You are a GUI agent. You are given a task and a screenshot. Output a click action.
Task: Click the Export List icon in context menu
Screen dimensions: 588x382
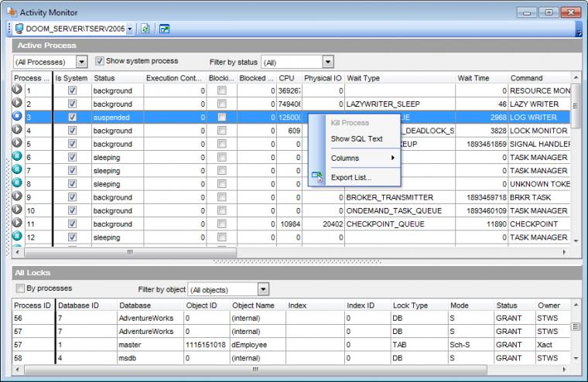317,177
